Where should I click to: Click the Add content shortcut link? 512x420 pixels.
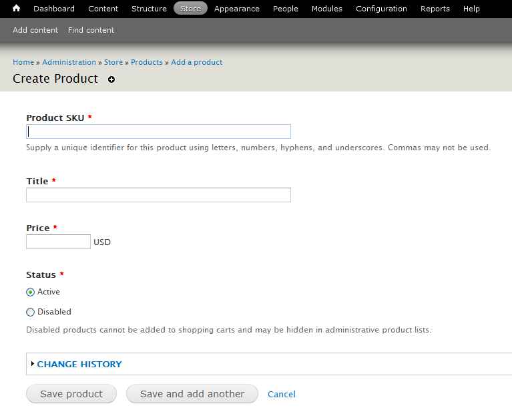(x=35, y=30)
